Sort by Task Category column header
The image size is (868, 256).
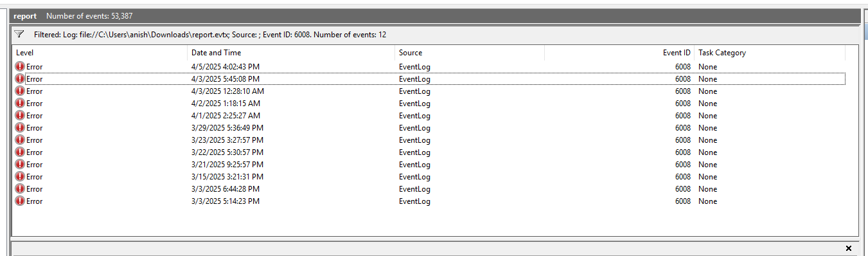tap(770, 53)
